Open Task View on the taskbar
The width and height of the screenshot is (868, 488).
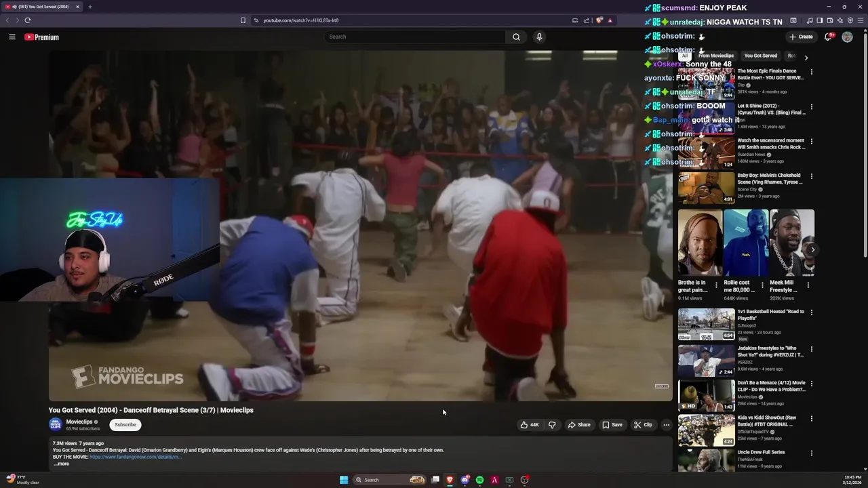coord(435,480)
